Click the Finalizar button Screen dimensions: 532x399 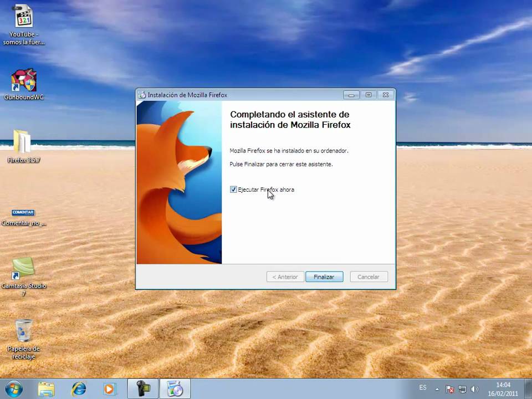[x=324, y=277]
